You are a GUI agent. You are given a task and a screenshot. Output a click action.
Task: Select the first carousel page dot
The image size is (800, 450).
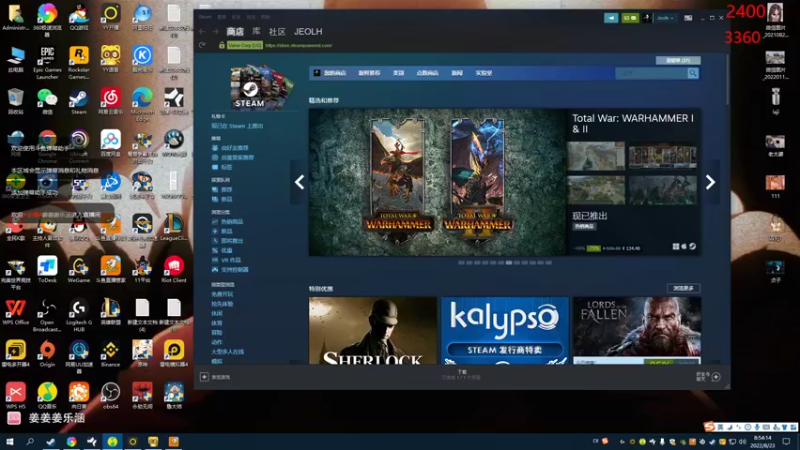[461, 263]
